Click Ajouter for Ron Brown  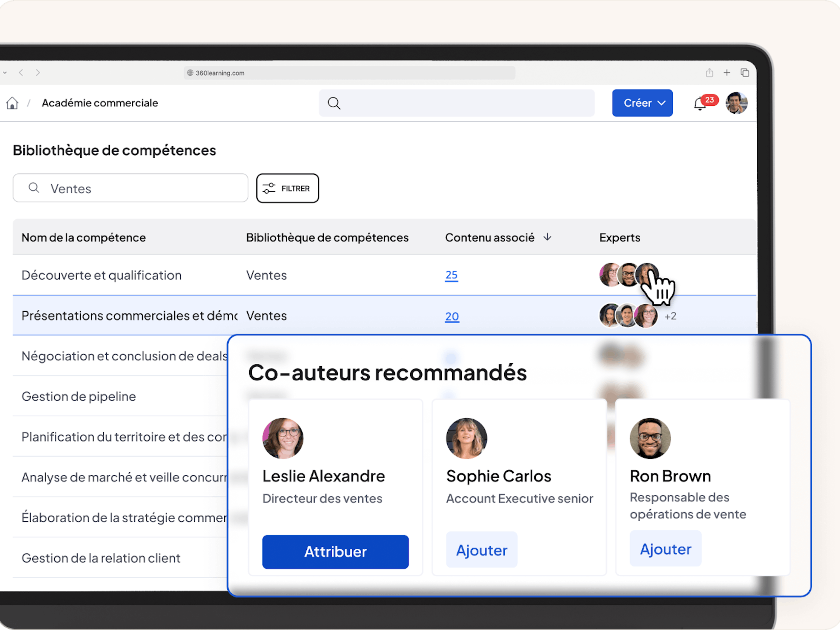[x=665, y=549]
